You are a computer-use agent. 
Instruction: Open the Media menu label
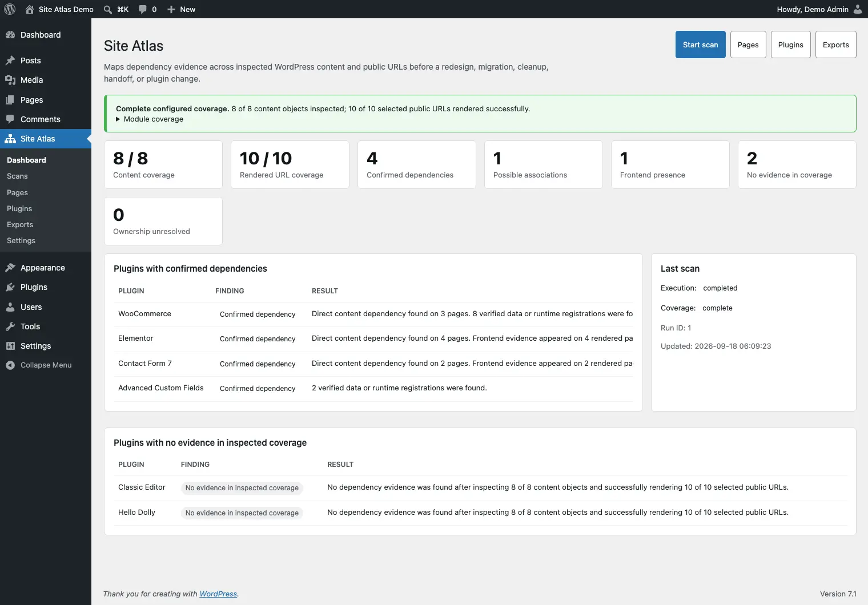click(32, 80)
